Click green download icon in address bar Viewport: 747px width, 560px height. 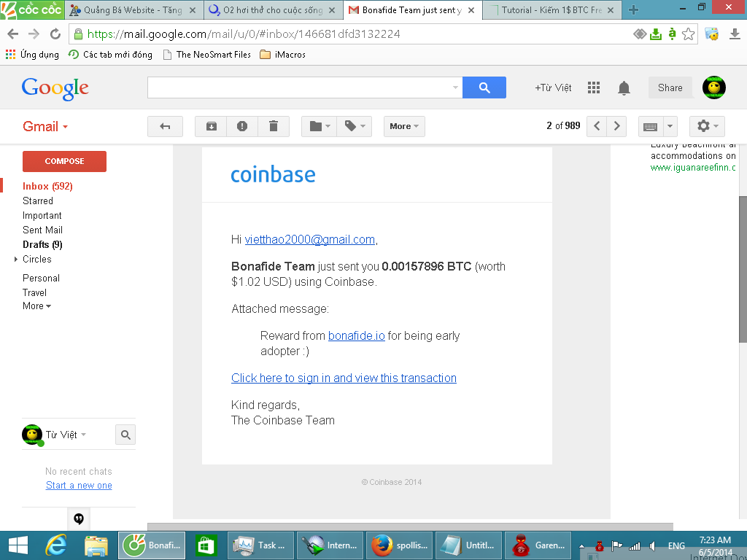tap(656, 34)
